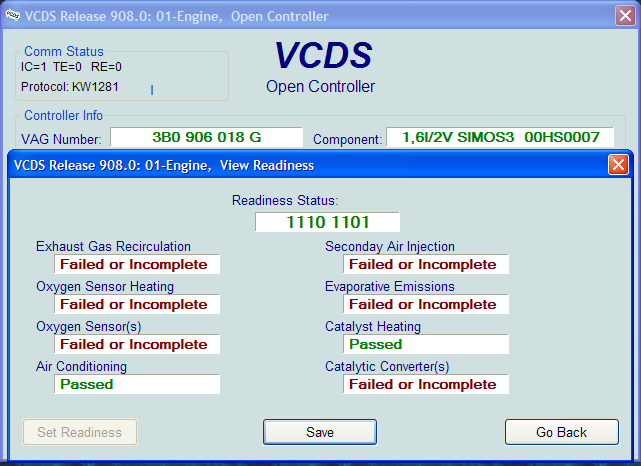Screen dimensions: 641x466
Task: Click the Protocol: KW1281 text
Action: pyautogui.click(x=69, y=87)
